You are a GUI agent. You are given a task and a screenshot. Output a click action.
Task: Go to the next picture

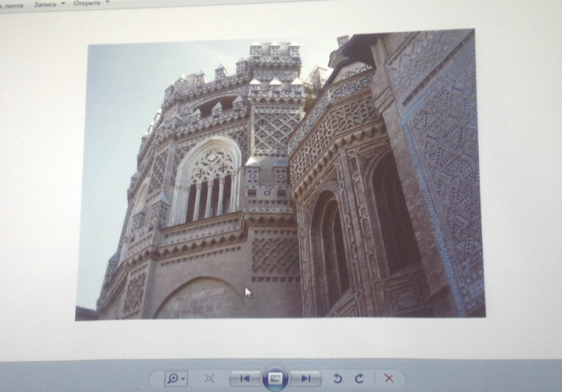[x=306, y=378]
